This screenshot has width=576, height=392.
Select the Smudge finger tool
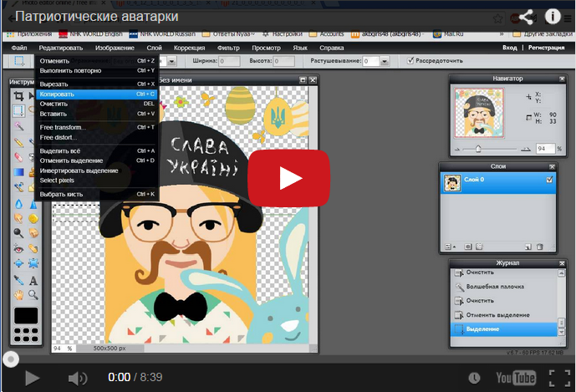coord(18,218)
